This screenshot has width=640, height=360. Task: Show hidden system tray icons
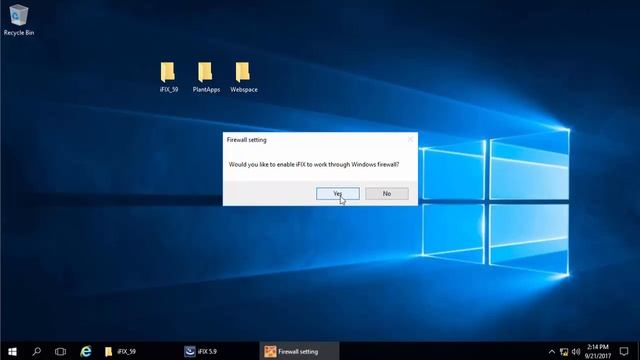click(x=551, y=351)
